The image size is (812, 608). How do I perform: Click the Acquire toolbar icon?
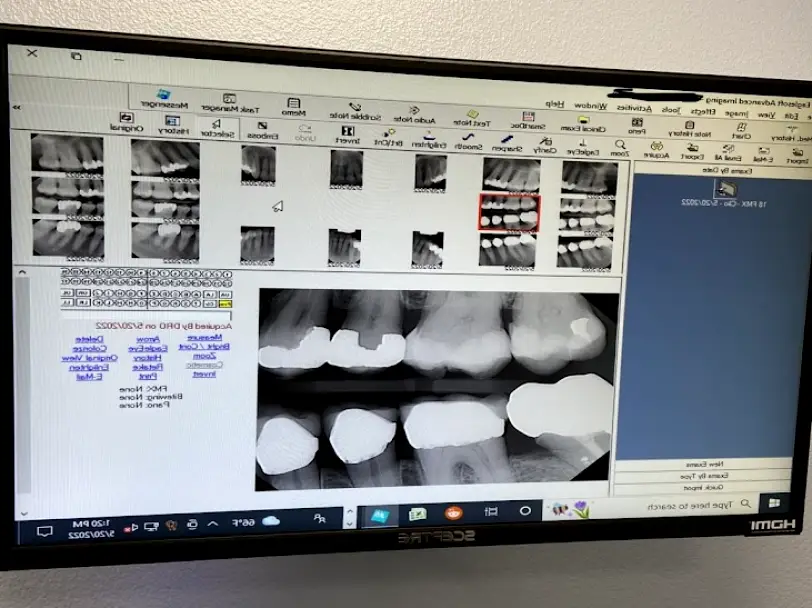click(656, 151)
